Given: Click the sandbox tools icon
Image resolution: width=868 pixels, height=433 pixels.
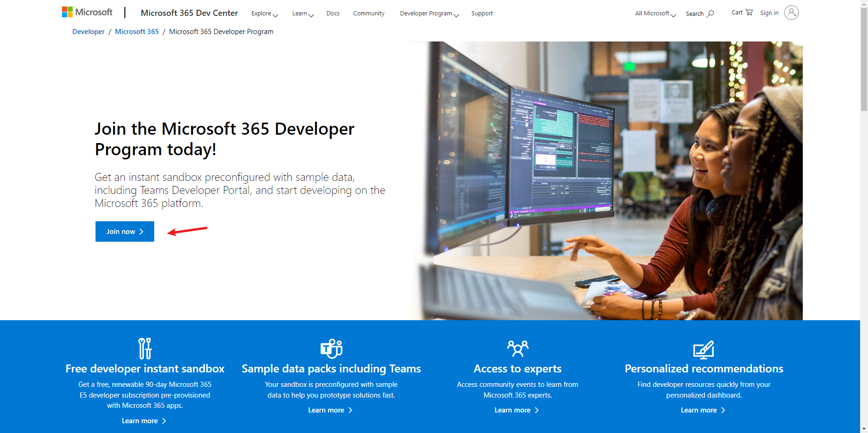Looking at the screenshot, I should (x=145, y=349).
